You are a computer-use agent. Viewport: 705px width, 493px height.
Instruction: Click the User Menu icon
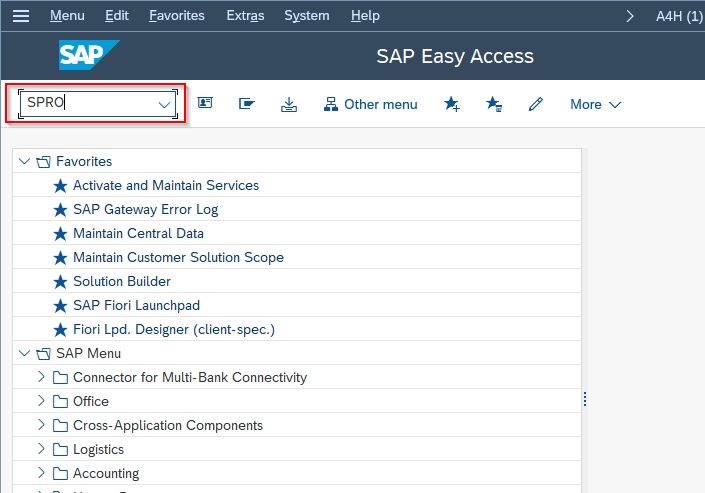coord(205,103)
